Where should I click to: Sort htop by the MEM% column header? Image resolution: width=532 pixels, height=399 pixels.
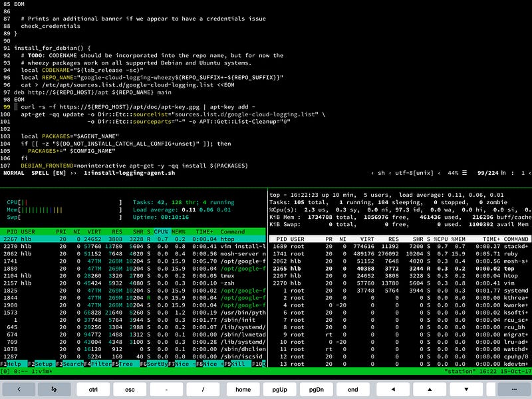(x=178, y=231)
